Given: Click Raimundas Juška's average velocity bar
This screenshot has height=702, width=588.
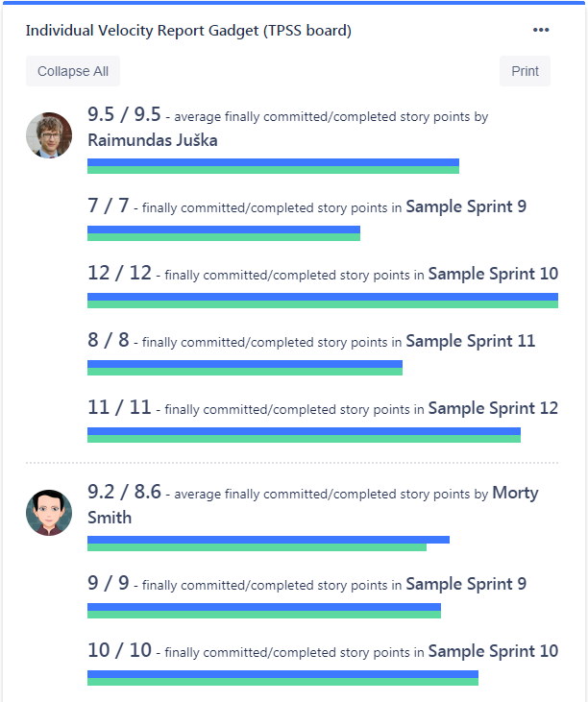Looking at the screenshot, I should [273, 166].
